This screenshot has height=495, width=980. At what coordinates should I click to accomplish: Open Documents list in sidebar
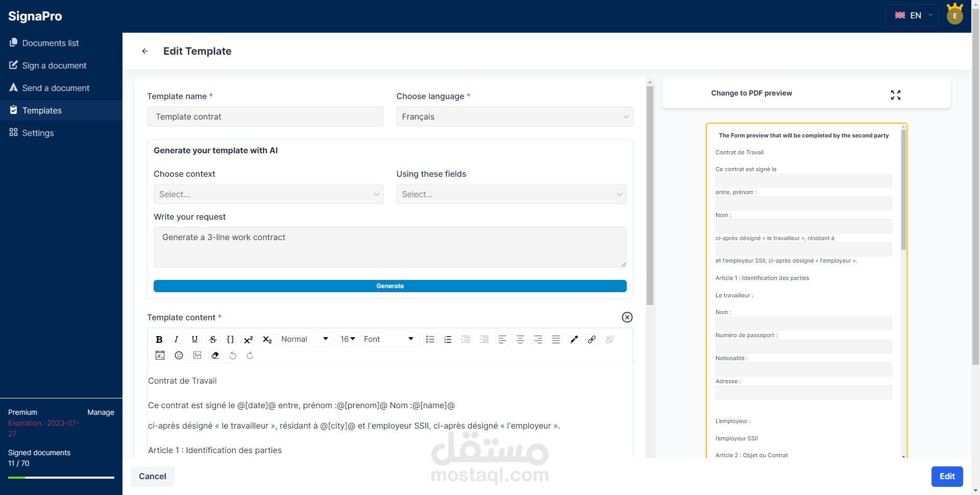click(61, 43)
